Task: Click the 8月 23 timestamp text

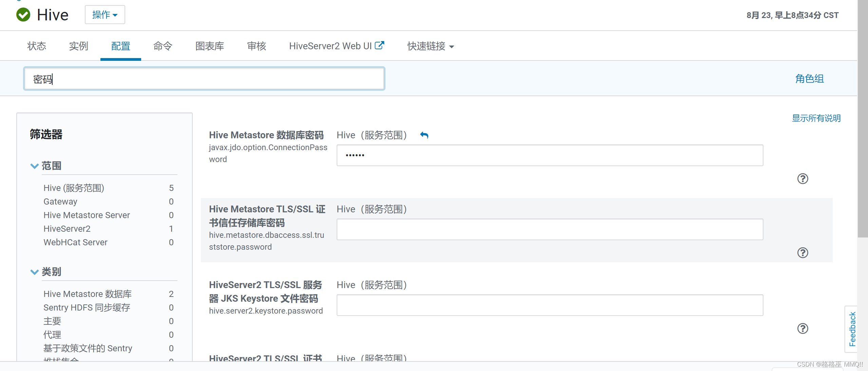Action: click(x=792, y=15)
